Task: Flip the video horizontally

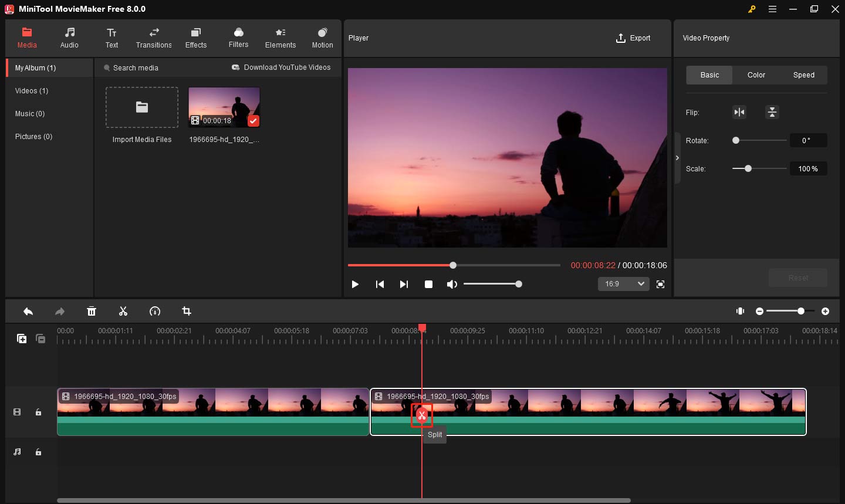Action: tap(739, 112)
